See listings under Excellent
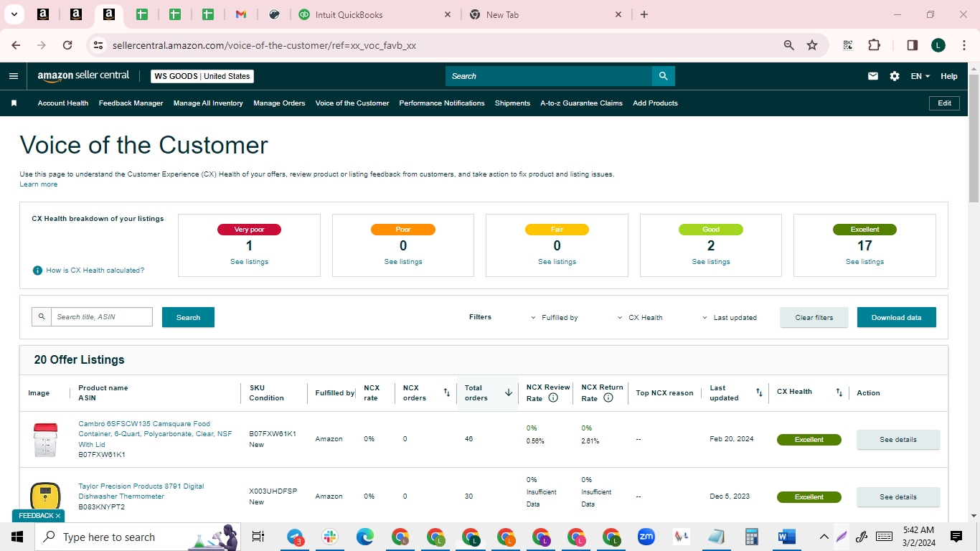 pos(864,262)
